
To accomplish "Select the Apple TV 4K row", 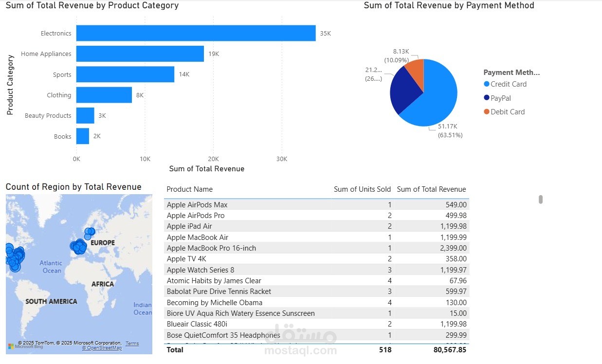I will pyautogui.click(x=317, y=259).
